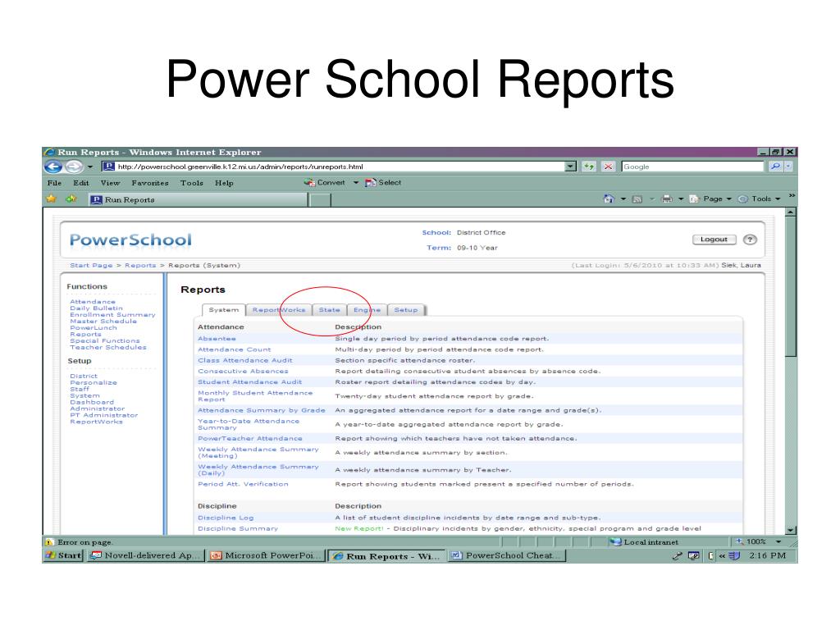Click the scrollbar up arrow
840x630 pixels.
tap(790, 212)
